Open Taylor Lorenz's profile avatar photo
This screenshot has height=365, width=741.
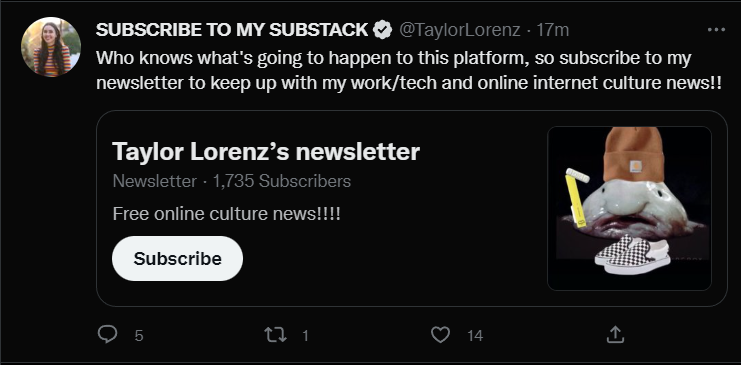pyautogui.click(x=51, y=47)
